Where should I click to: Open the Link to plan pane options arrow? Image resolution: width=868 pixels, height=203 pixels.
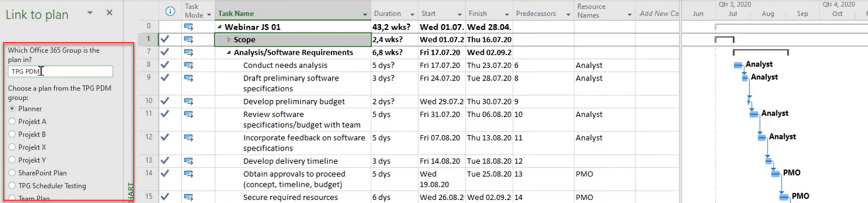coord(90,13)
